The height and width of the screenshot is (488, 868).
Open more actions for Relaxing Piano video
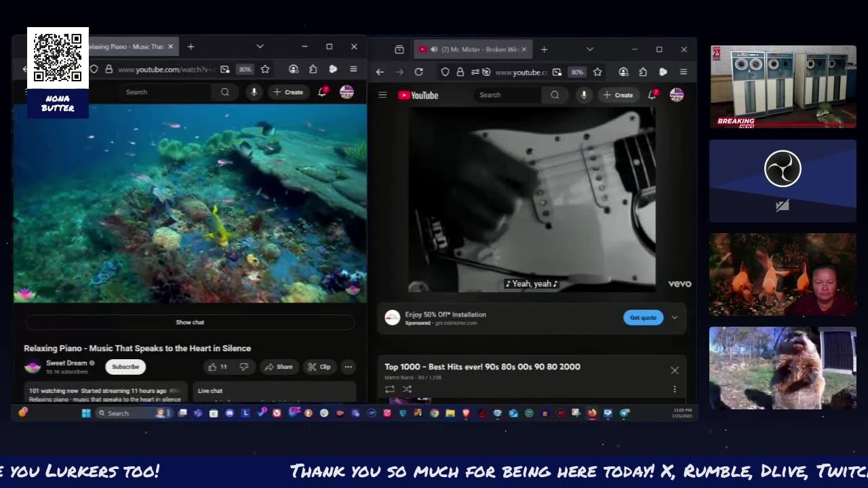(x=348, y=367)
